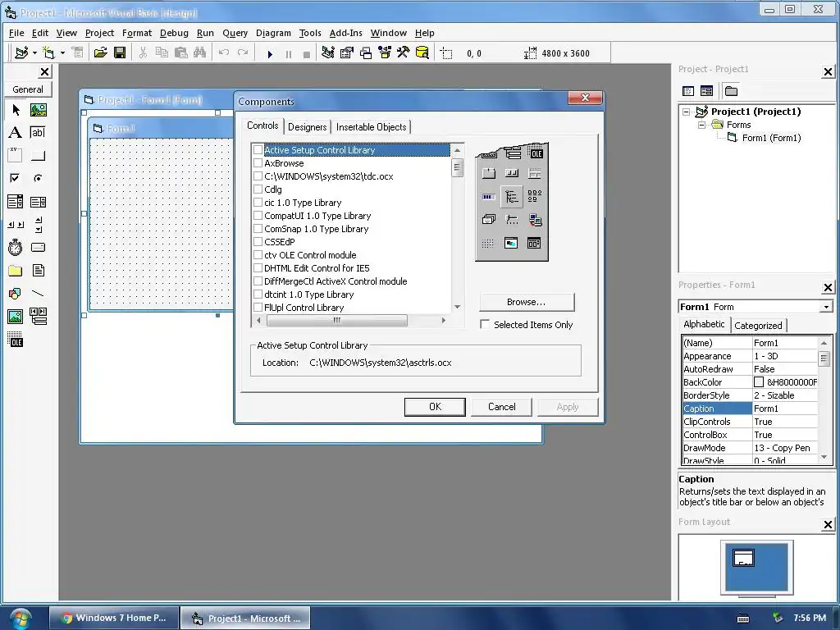Open Add Form dropdown arrow in toolbar
The image size is (840, 630).
pyautogui.click(x=62, y=52)
